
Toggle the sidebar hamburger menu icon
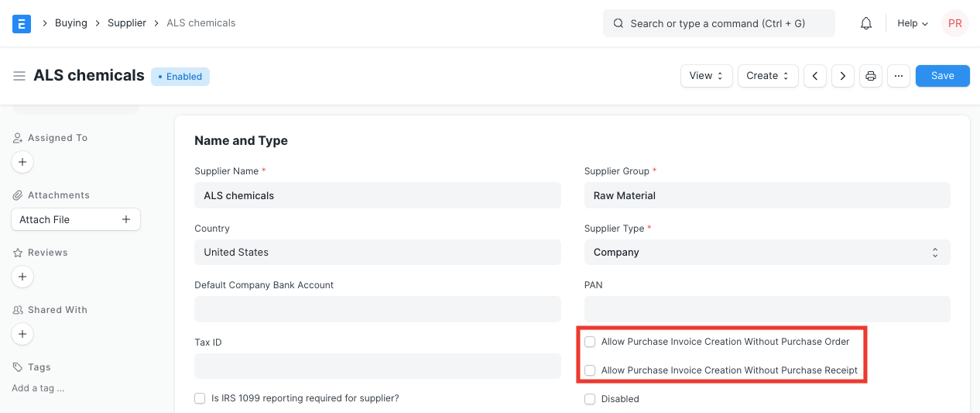click(19, 76)
